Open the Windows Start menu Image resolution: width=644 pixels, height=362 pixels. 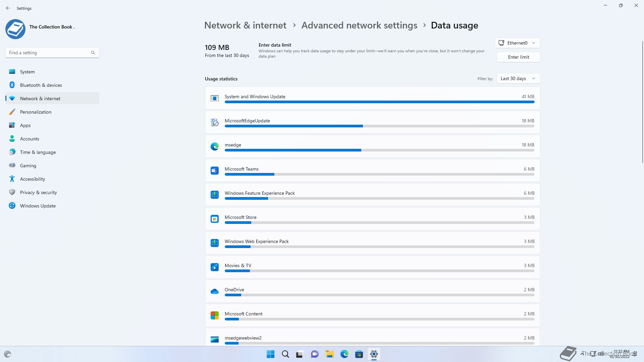(x=270, y=354)
